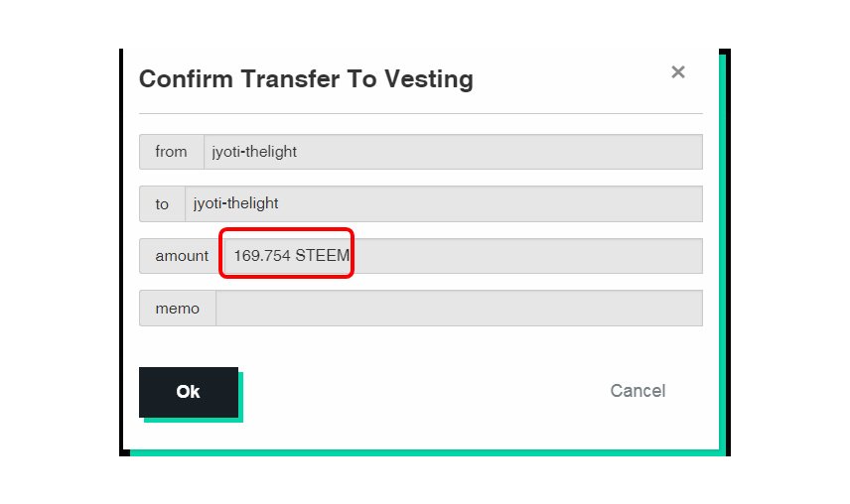Cancel the transfer to vesting
This screenshot has height=504, width=850.
point(637,391)
